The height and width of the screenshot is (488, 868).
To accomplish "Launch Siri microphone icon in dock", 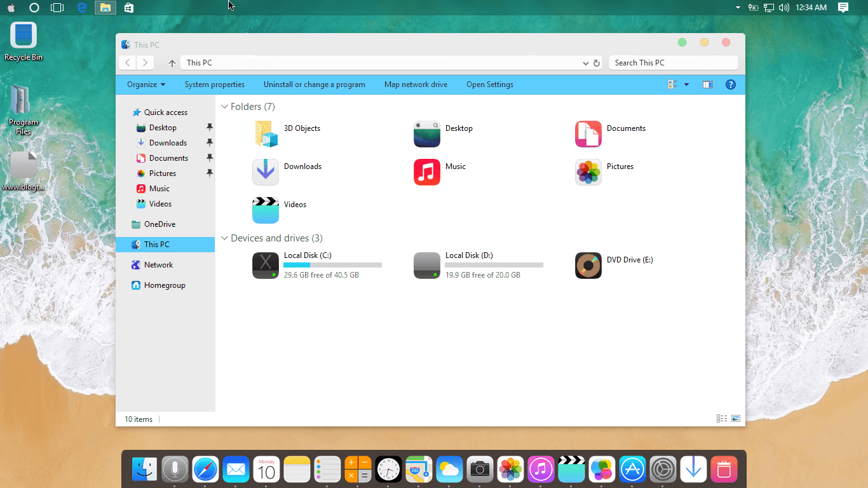I will [x=175, y=470].
